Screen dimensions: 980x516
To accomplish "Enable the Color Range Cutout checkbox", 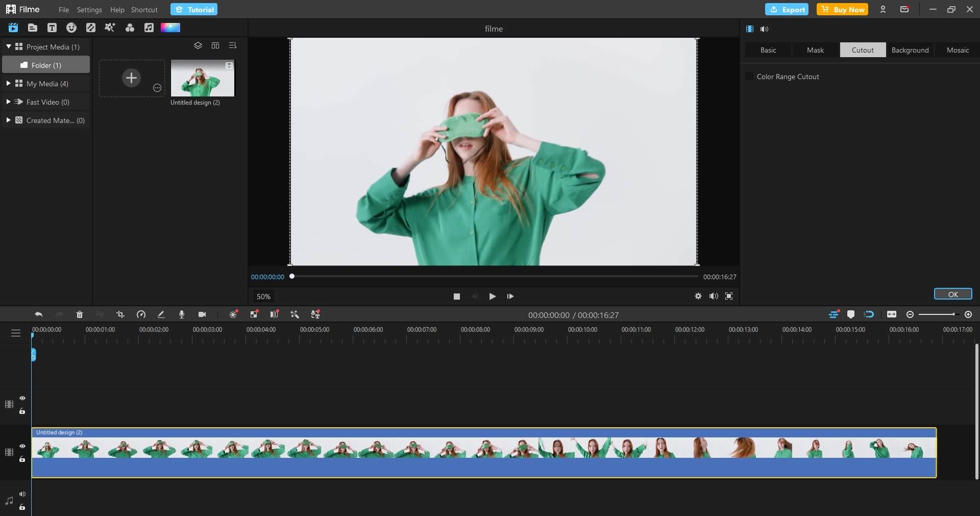I will (749, 76).
